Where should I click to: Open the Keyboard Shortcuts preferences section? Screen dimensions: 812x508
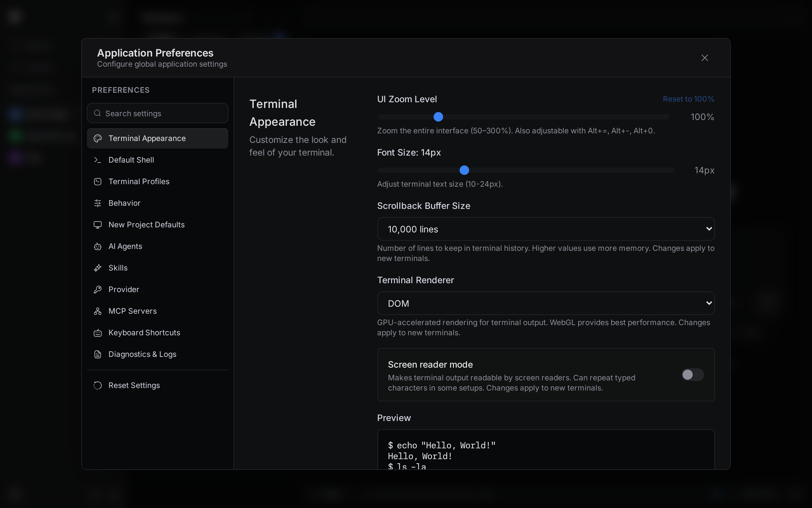coord(157,333)
